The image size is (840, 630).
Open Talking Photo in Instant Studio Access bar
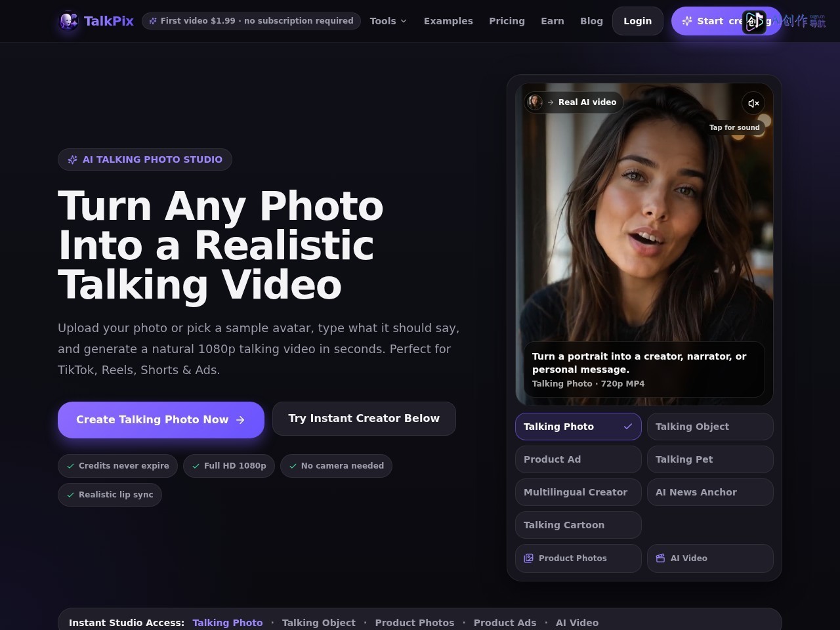(x=228, y=623)
